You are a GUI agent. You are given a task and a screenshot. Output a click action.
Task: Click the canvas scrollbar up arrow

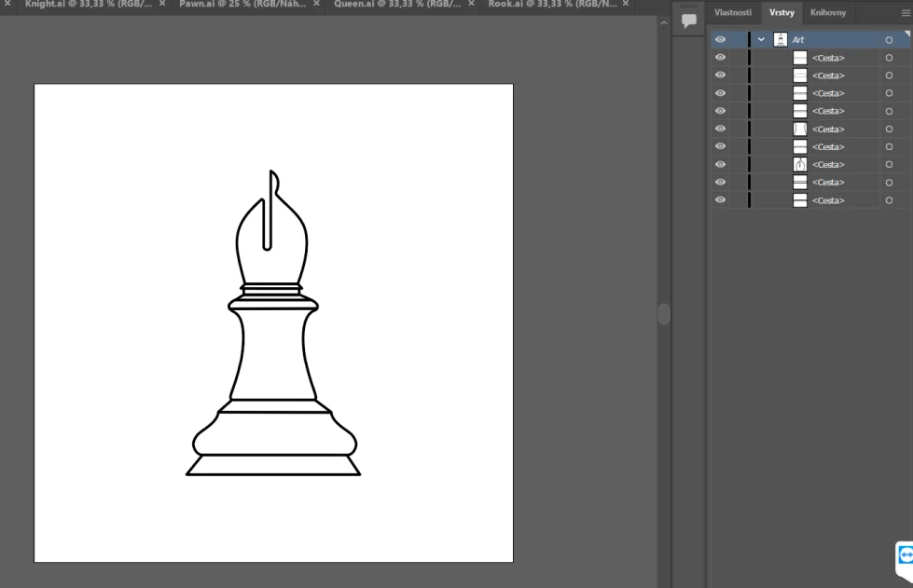point(664,23)
